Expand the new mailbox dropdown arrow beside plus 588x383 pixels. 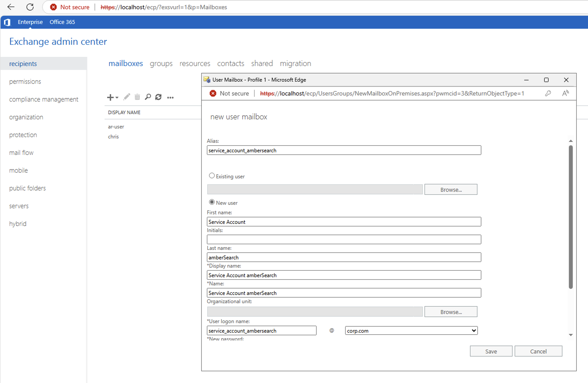coord(117,98)
